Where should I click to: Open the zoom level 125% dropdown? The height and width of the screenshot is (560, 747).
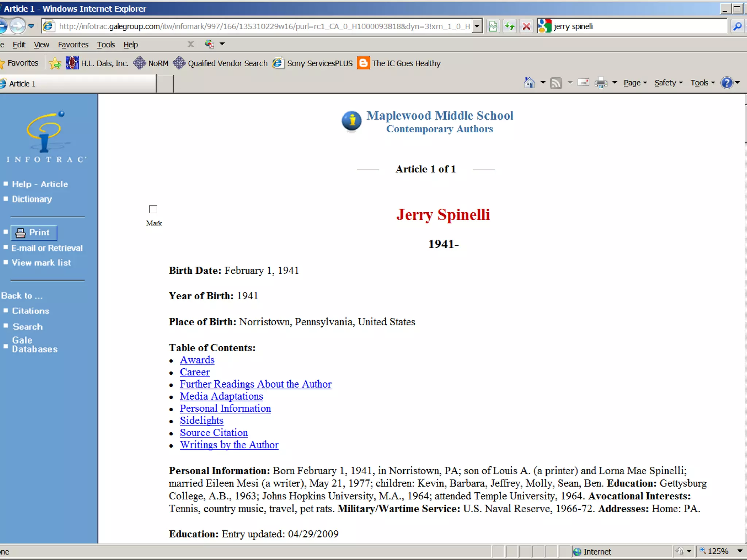point(740,551)
